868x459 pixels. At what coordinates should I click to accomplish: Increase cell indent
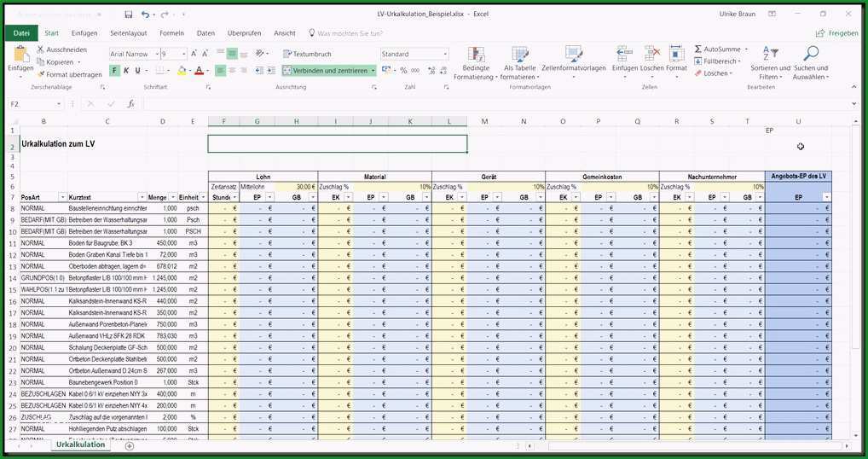click(270, 70)
